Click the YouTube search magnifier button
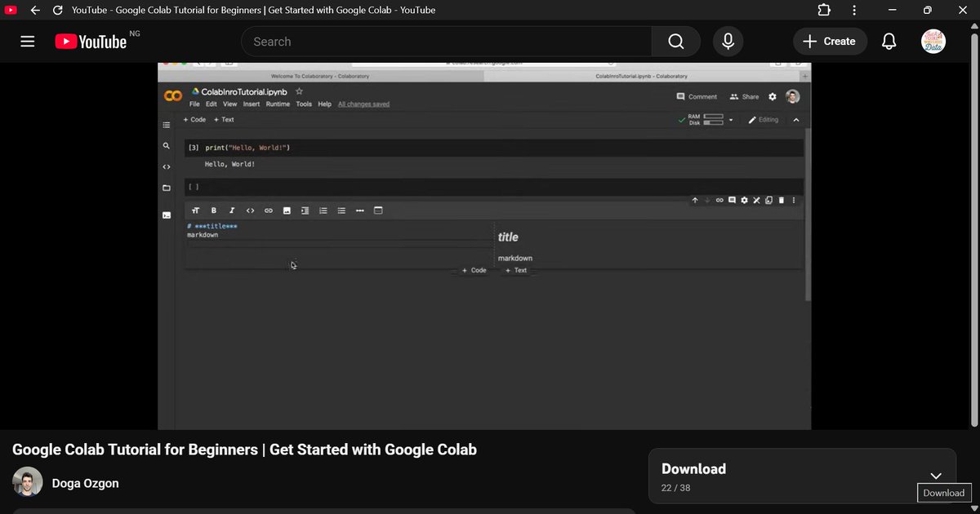 click(675, 42)
